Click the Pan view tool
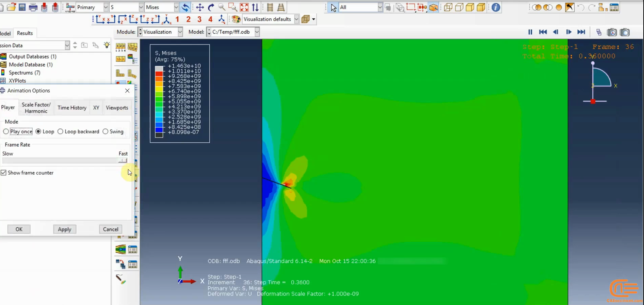Image resolution: width=644 pixels, height=305 pixels. 200,7
